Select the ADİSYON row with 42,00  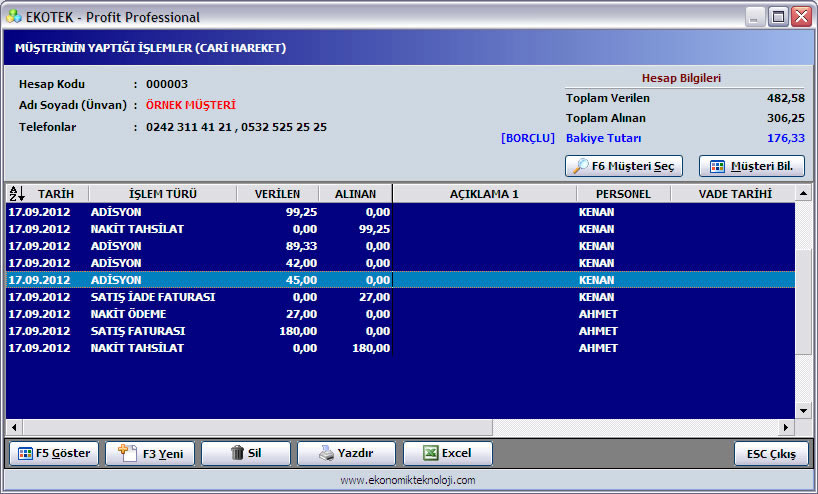(x=400, y=263)
